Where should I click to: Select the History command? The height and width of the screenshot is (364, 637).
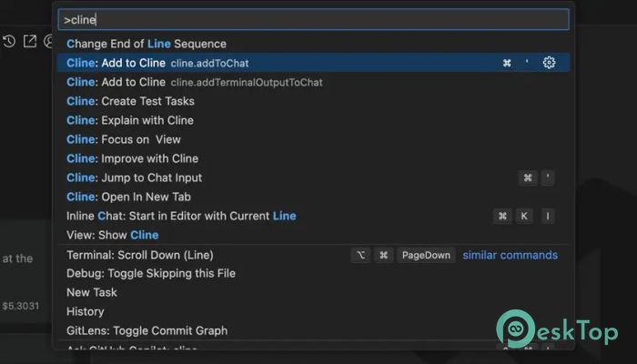coord(313,311)
